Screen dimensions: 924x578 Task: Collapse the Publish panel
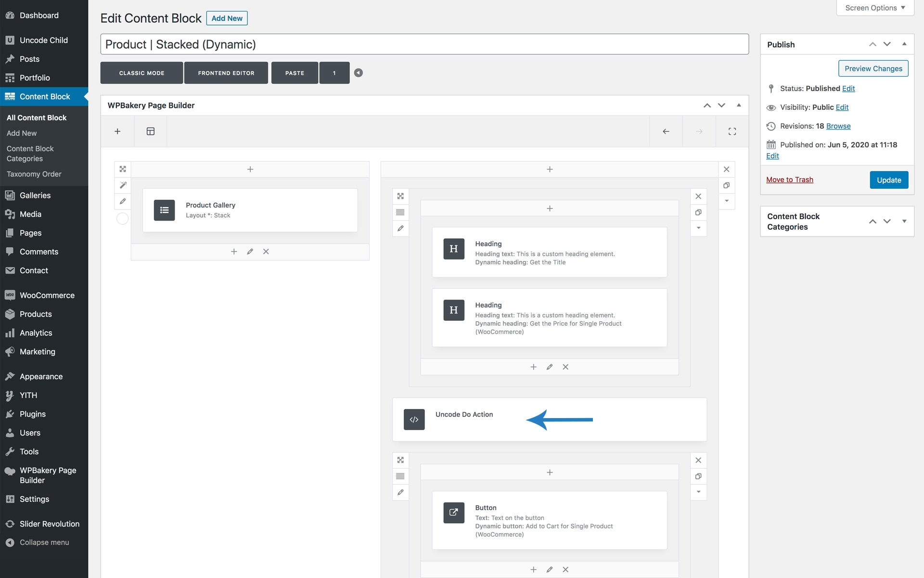coord(904,44)
